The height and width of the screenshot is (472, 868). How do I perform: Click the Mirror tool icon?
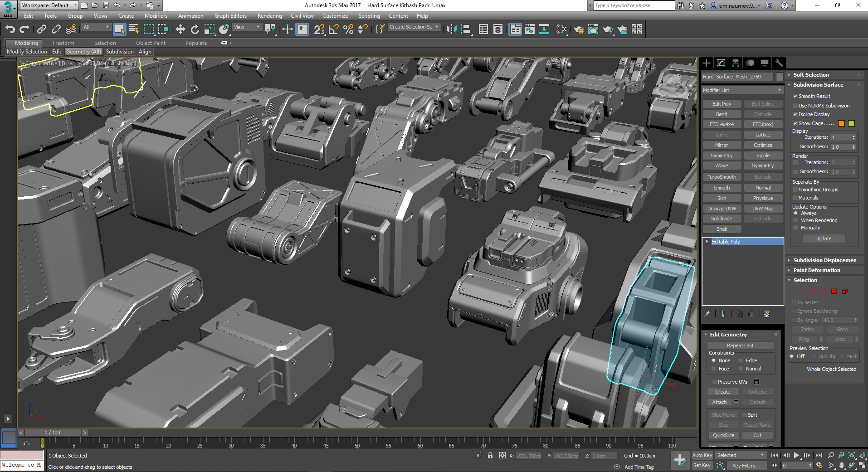coord(451,29)
